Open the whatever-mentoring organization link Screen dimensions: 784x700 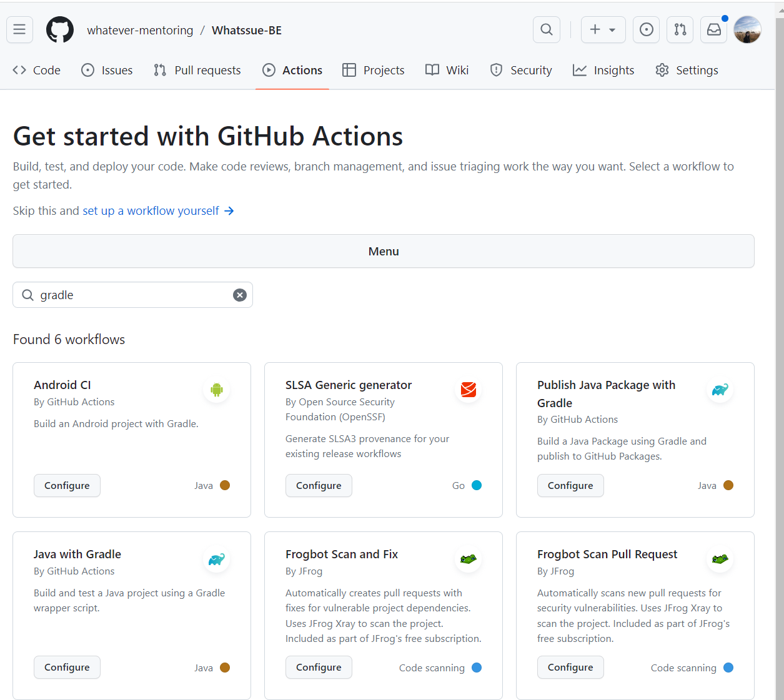pyautogui.click(x=140, y=30)
